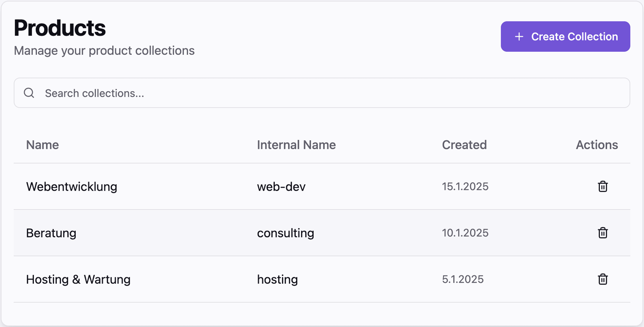Focus the Search collections input field
Screen dimensions: 644x327
[x=325, y=93]
